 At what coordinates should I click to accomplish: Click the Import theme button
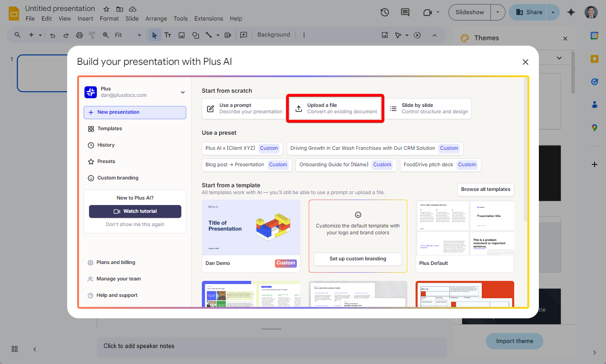514,341
